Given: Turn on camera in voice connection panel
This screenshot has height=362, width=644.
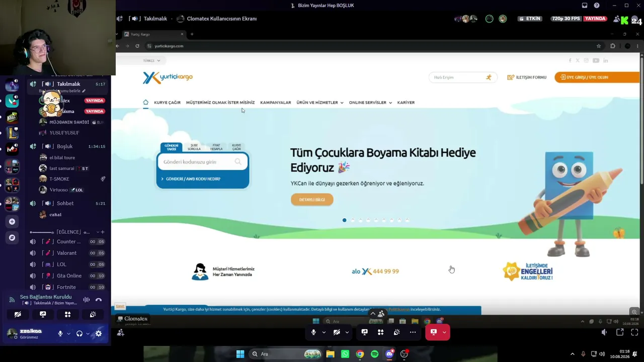Looking at the screenshot, I should 18,314.
